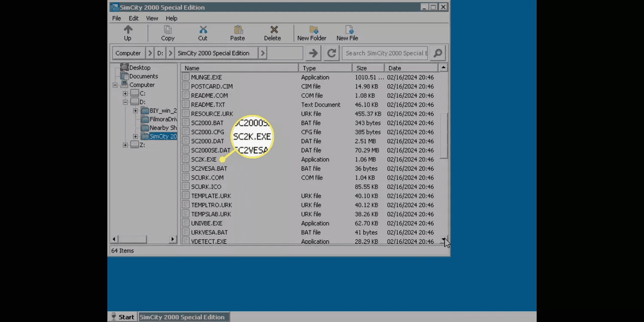Navigate up one folder level
This screenshot has width=644, height=322.
(x=128, y=32)
